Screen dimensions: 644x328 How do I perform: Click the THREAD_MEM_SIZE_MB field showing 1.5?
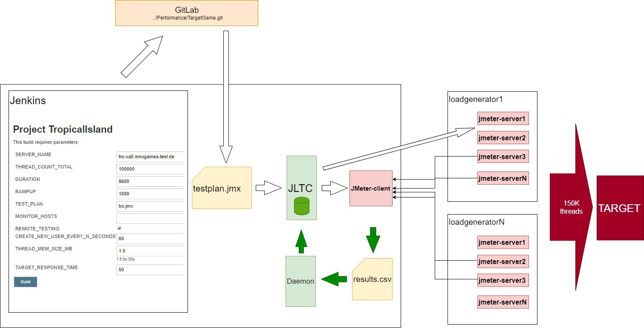click(x=150, y=251)
